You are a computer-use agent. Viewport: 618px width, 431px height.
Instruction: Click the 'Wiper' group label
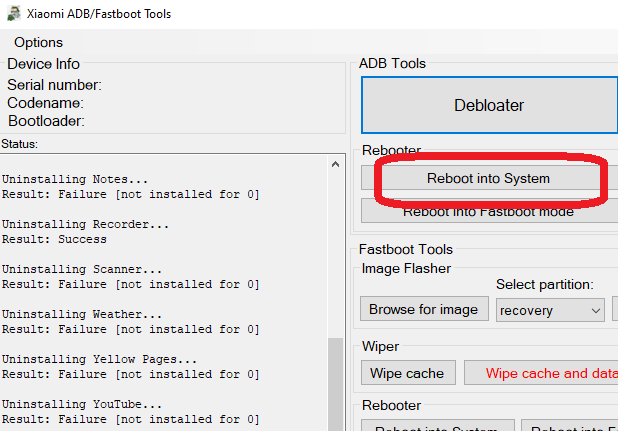[380, 346]
